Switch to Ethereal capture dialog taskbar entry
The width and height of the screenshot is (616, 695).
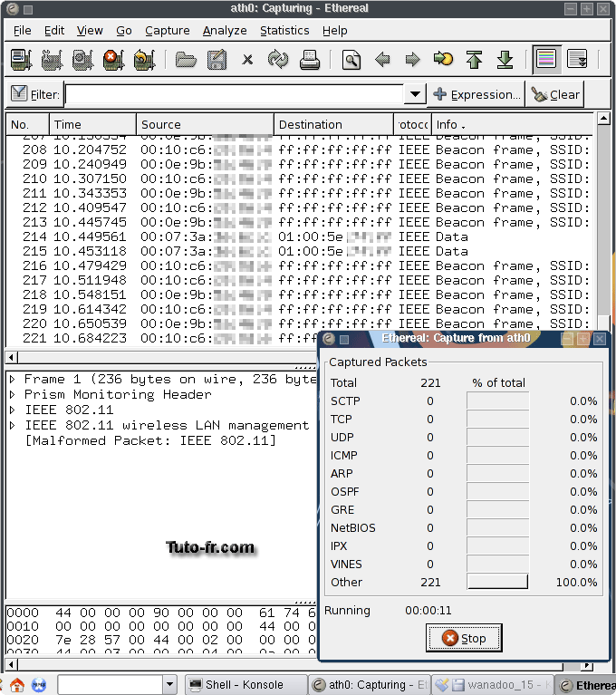(585, 685)
